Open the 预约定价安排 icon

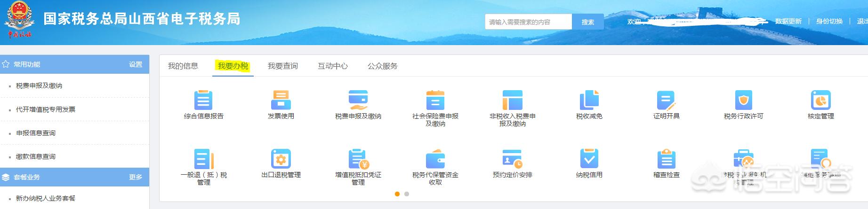[513, 159]
